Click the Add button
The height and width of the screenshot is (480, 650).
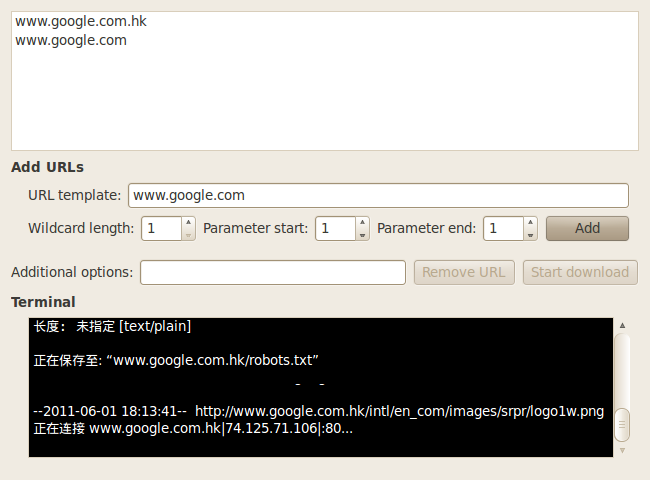point(587,228)
